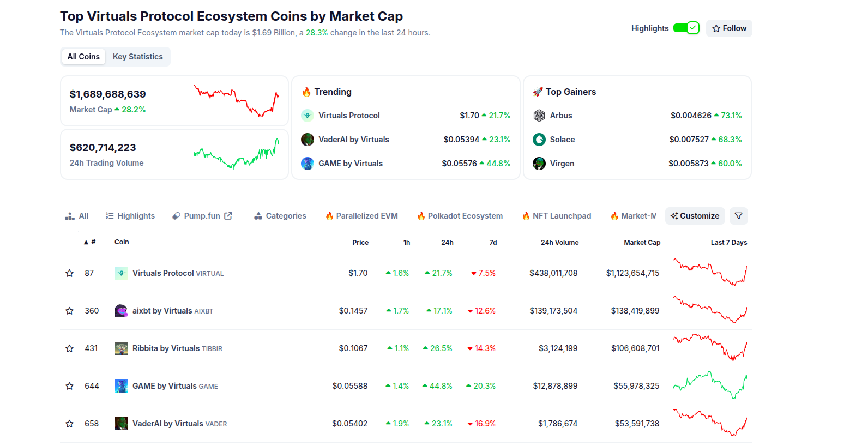Viewport: 868px width, 446px height.
Task: Click the VaderAI coin logo in table
Action: [x=122, y=424]
